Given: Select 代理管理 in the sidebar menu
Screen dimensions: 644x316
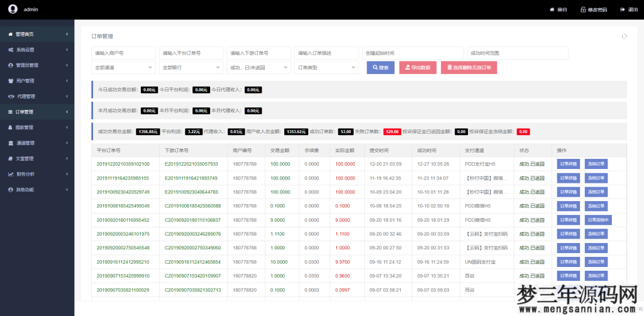Looking at the screenshot, I should click(x=25, y=96).
